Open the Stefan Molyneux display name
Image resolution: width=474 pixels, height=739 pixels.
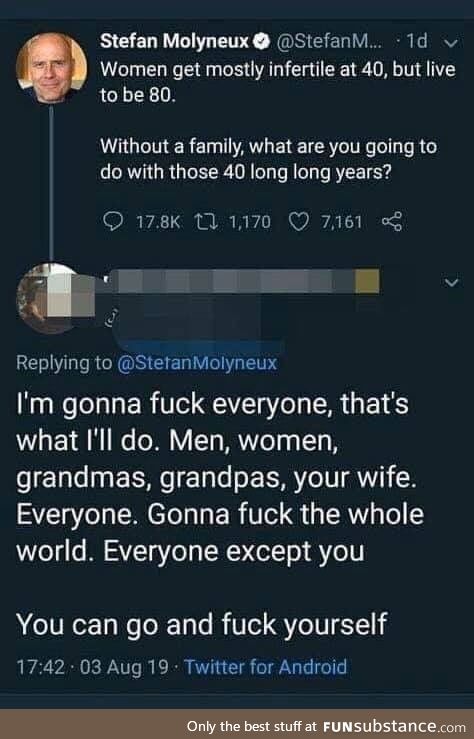174,41
